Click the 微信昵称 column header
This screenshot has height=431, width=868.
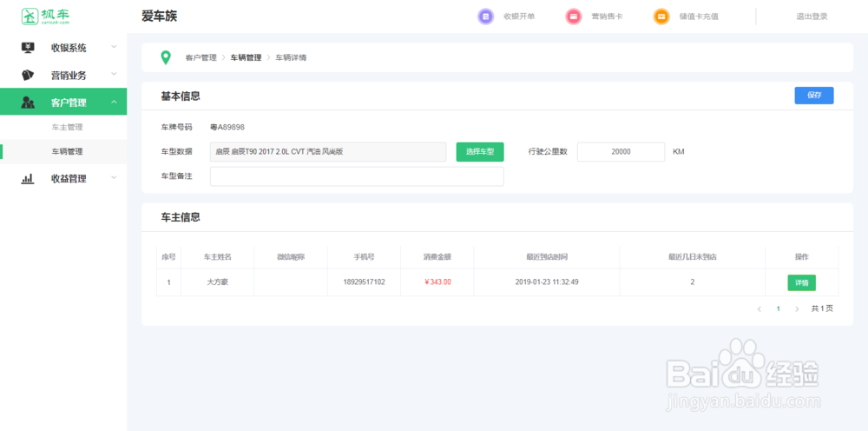pyautogui.click(x=291, y=257)
